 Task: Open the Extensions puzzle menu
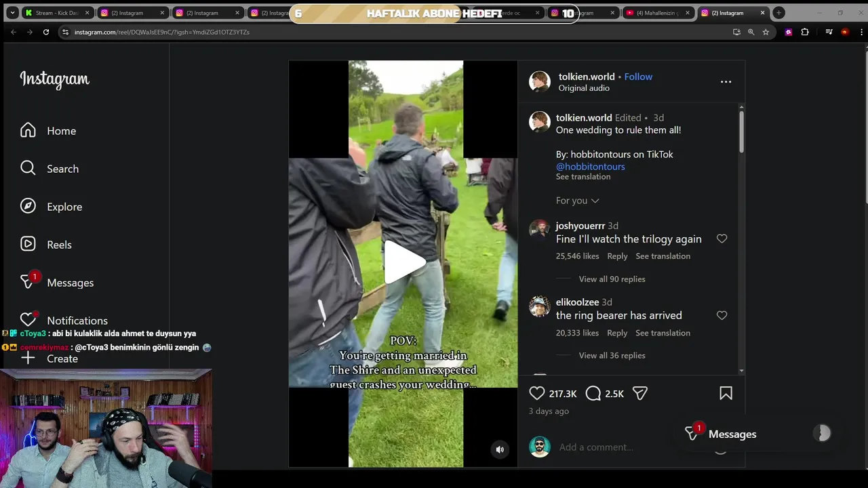[x=805, y=32]
